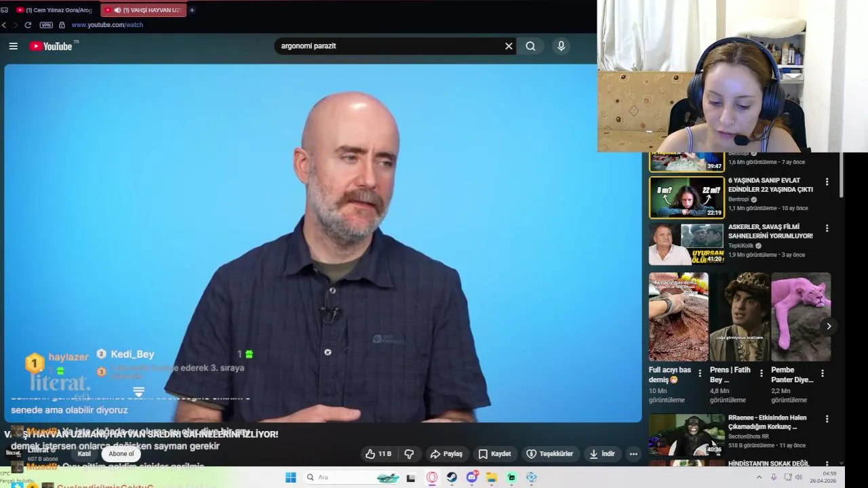Open the green app taskbar icon
868x488 pixels.
[511, 477]
